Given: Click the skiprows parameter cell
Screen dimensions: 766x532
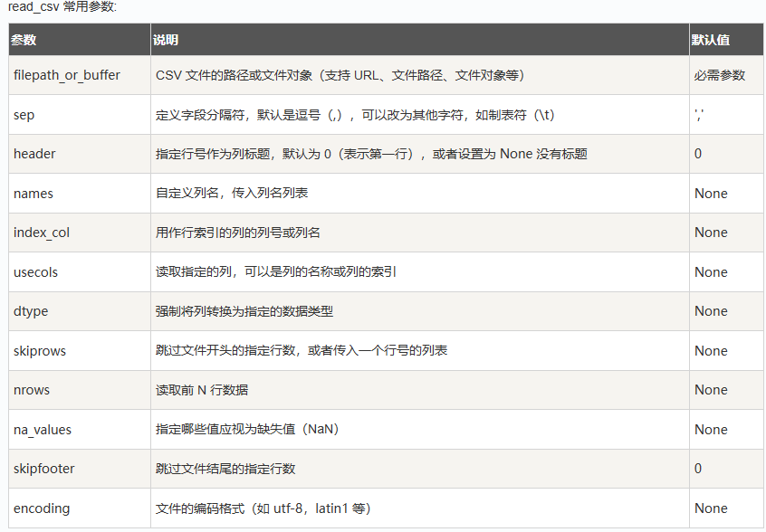Looking at the screenshot, I should pos(40,351).
